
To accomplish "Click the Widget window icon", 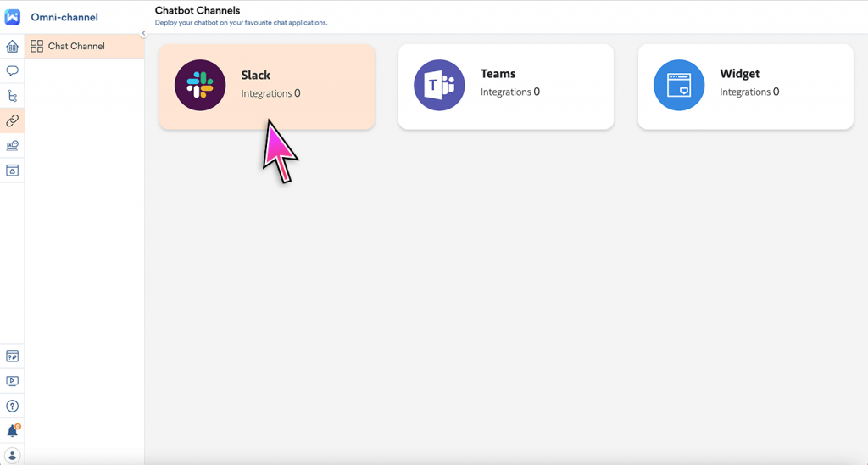I will (679, 86).
